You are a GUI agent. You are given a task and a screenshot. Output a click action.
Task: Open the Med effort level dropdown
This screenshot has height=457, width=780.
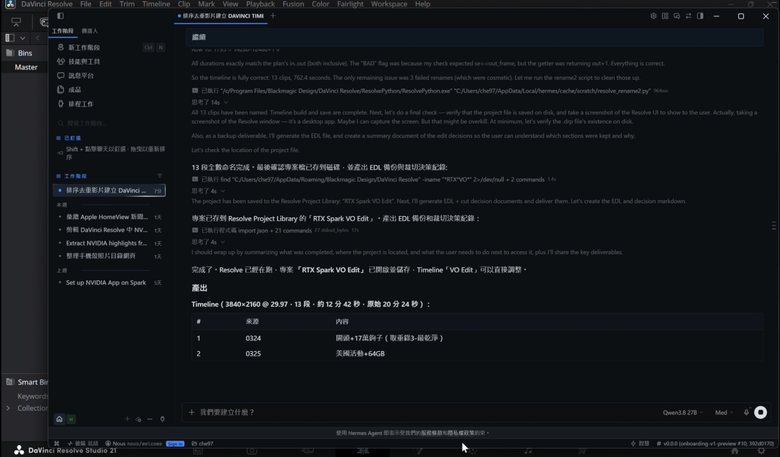click(723, 412)
